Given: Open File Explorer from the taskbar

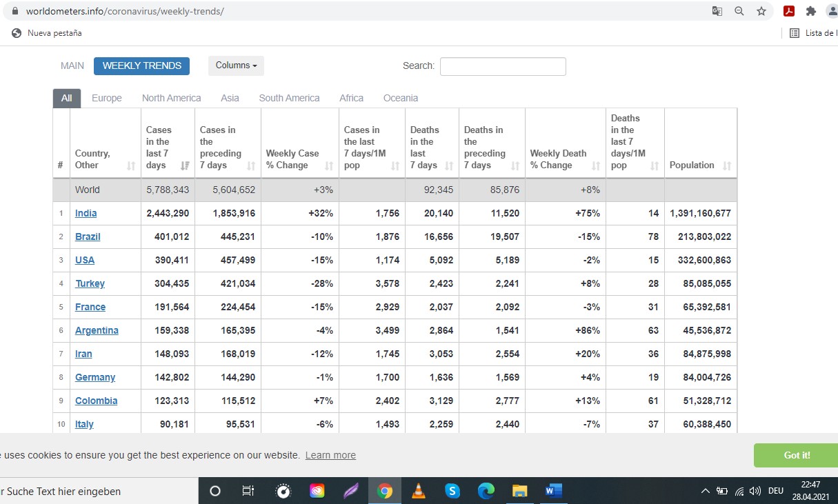Looking at the screenshot, I should 519,491.
